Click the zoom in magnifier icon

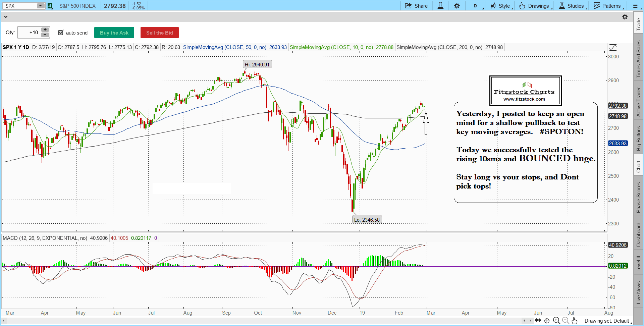click(556, 321)
